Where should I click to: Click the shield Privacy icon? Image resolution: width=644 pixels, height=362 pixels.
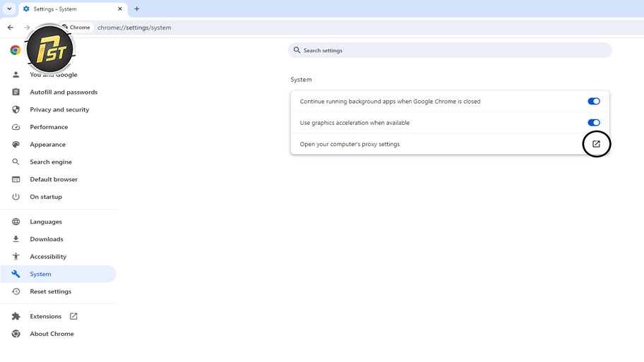coord(16,109)
